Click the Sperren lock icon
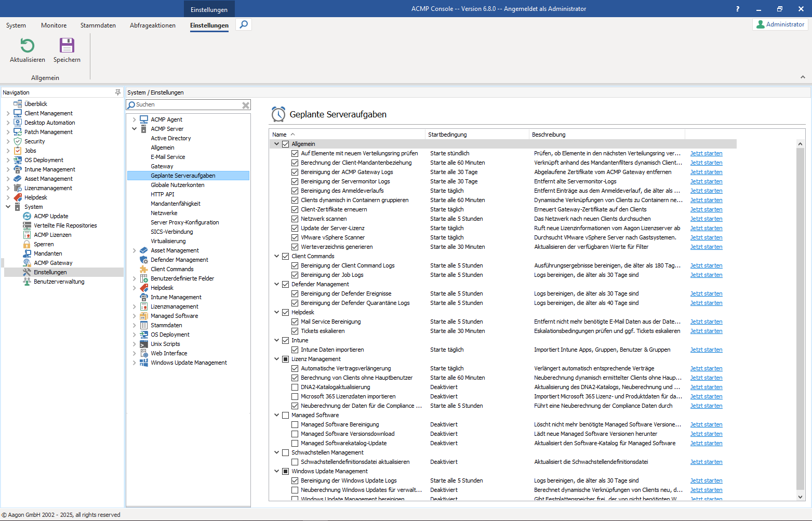This screenshot has width=812, height=521. click(x=27, y=244)
